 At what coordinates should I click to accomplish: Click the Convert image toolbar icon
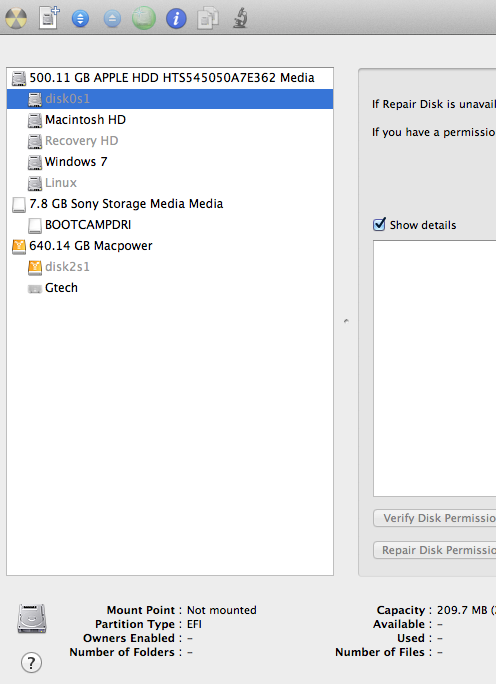tap(208, 18)
